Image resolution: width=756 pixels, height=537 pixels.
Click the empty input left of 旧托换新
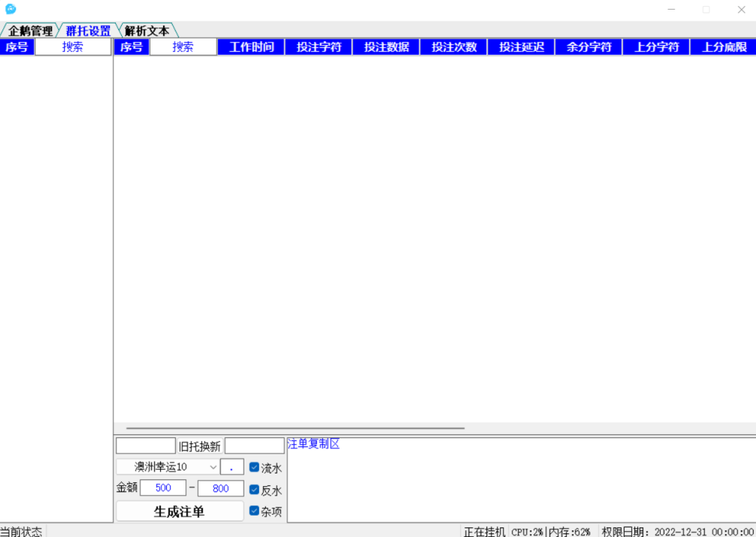tap(145, 446)
